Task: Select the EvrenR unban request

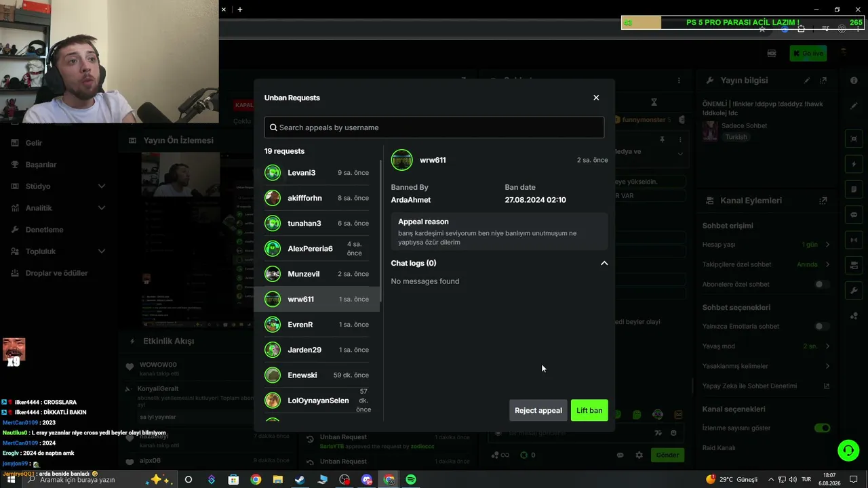Action: click(317, 325)
